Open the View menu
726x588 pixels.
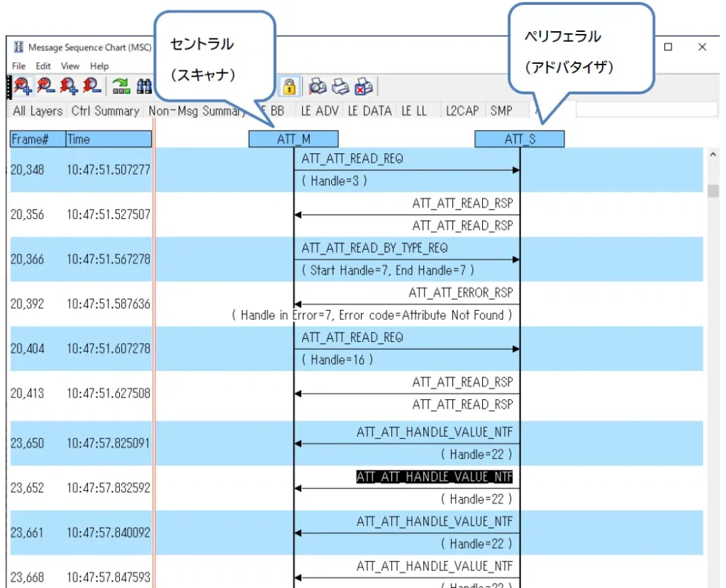tap(70, 66)
